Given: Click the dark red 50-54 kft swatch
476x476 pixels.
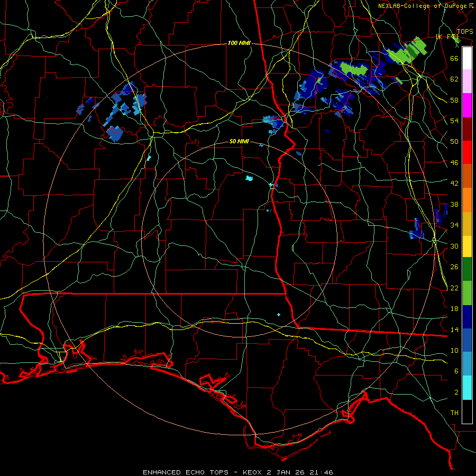Looking at the screenshot, I should 467,129.
